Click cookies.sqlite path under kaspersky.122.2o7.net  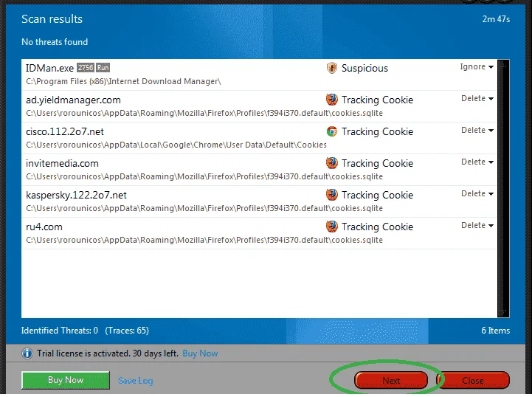204,208
